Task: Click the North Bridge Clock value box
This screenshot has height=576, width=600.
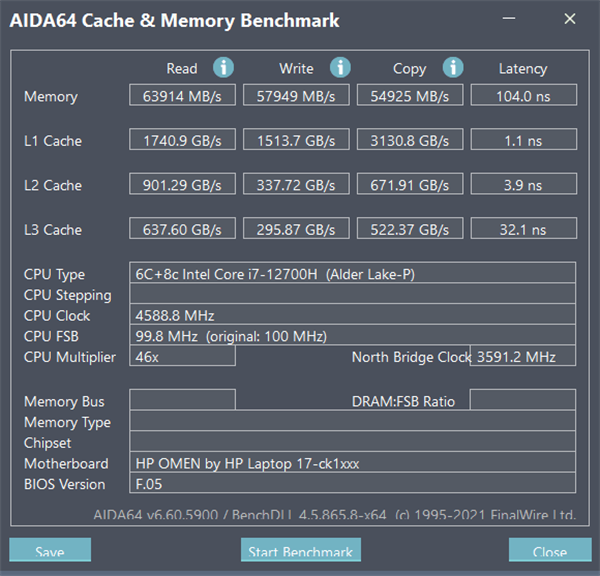Action: coord(523,357)
